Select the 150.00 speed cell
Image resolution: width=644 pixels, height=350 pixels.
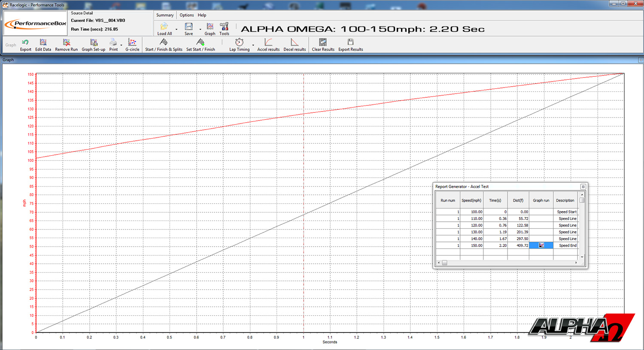[471, 245]
